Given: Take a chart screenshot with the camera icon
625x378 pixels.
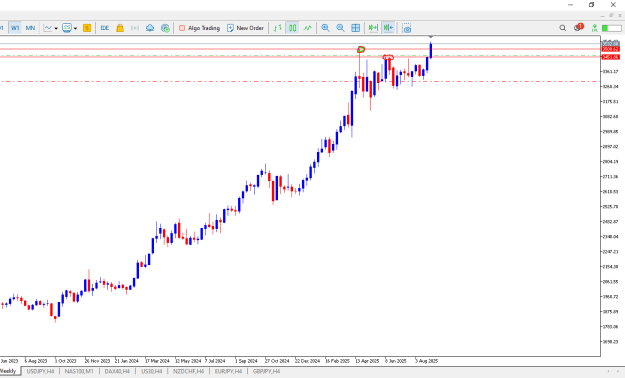Looking at the screenshot, I should click(x=407, y=28).
